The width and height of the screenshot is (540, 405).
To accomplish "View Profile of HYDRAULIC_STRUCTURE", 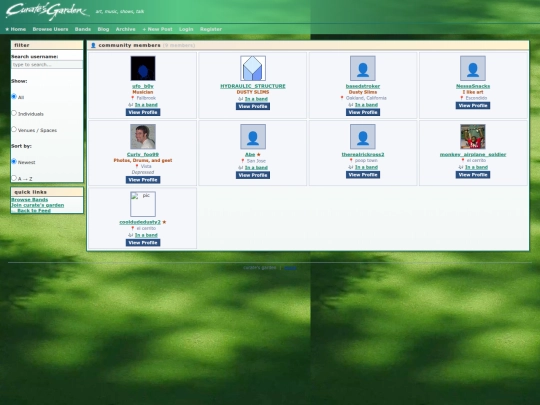I will click(x=253, y=106).
